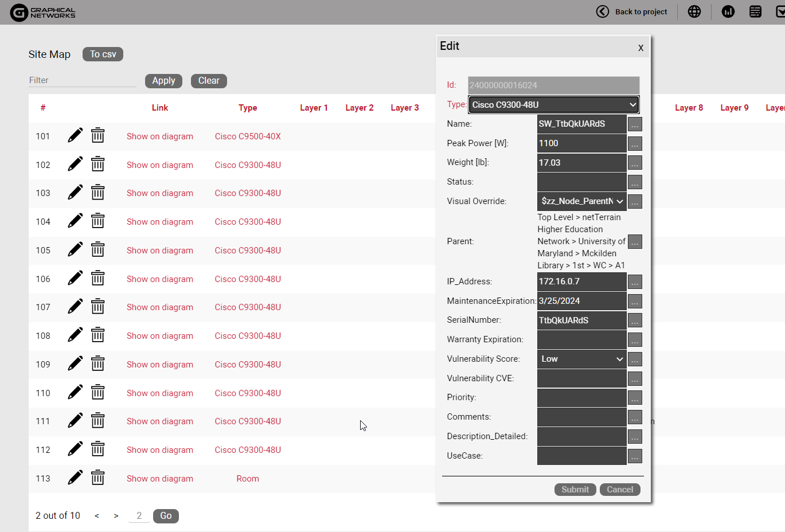Click the ellipsis button next to Parent

(x=635, y=242)
